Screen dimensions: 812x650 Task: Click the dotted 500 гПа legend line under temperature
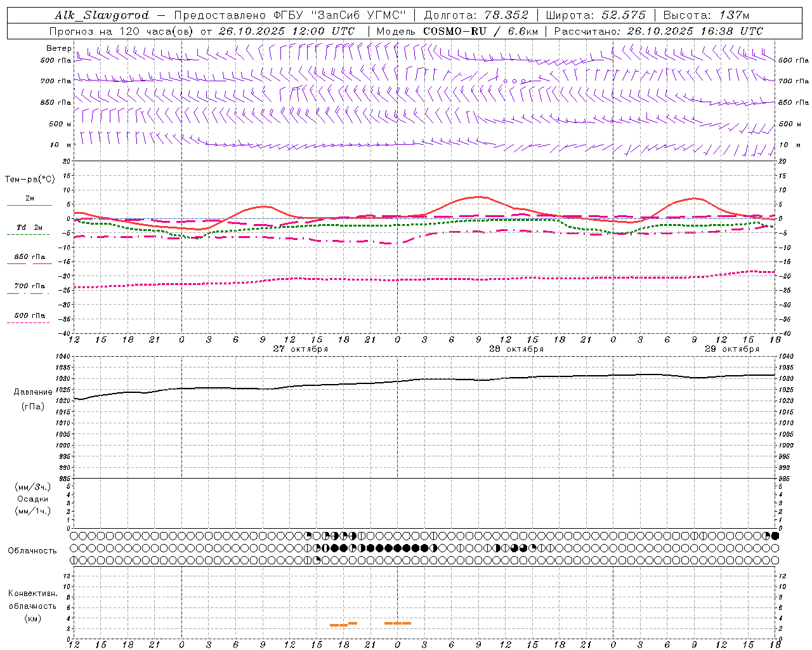point(28,323)
